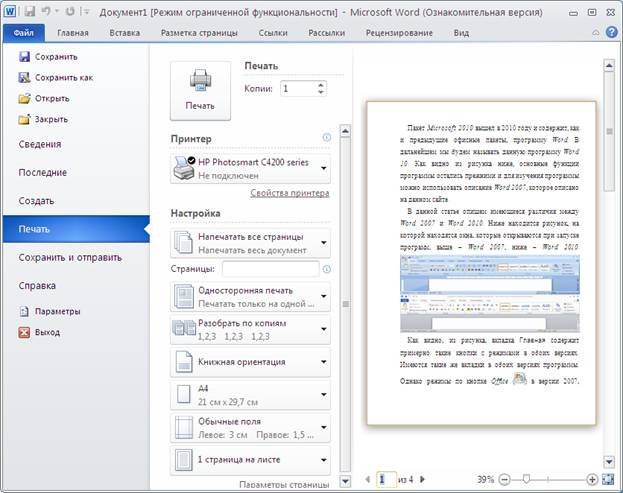Click the Выход exit item
623x493 pixels.
click(x=46, y=332)
